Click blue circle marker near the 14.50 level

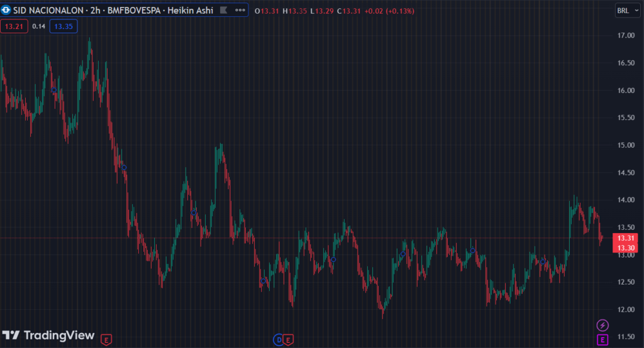pos(124,168)
